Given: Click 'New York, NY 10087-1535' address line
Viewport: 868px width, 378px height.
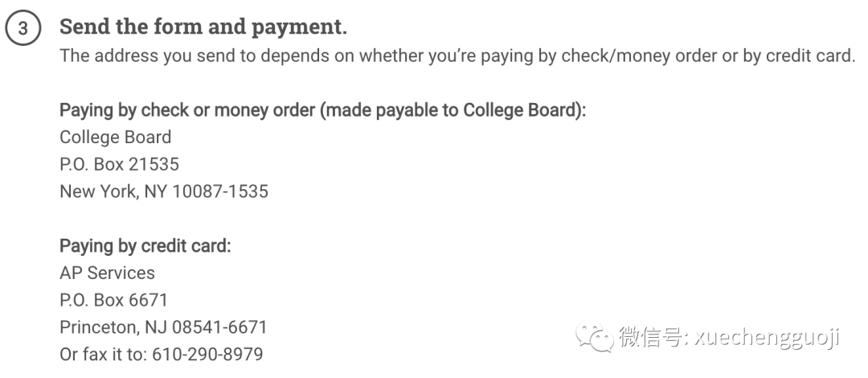Looking at the screenshot, I should (x=164, y=191).
